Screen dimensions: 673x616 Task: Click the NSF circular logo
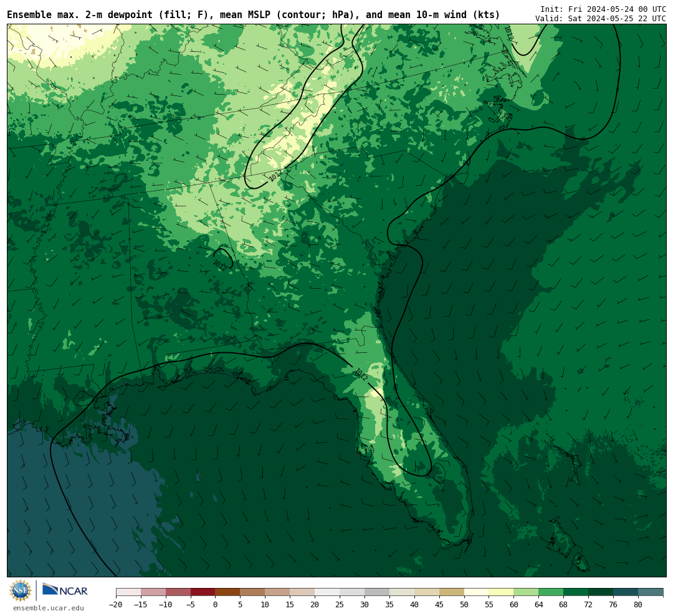click(x=20, y=590)
